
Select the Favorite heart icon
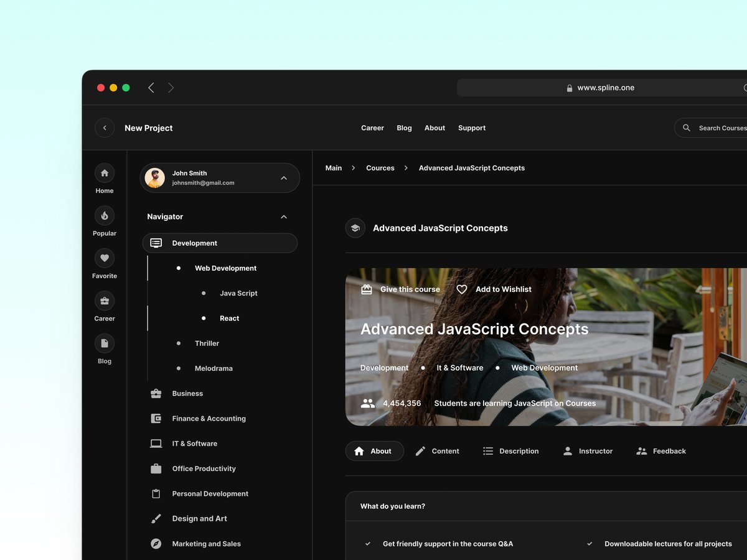click(x=105, y=258)
